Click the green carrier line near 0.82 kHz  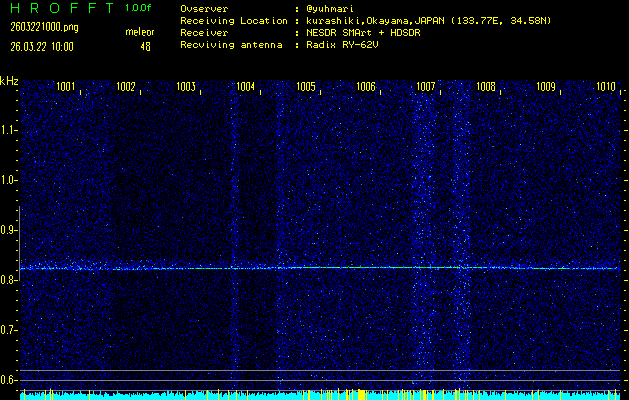pyautogui.click(x=320, y=268)
